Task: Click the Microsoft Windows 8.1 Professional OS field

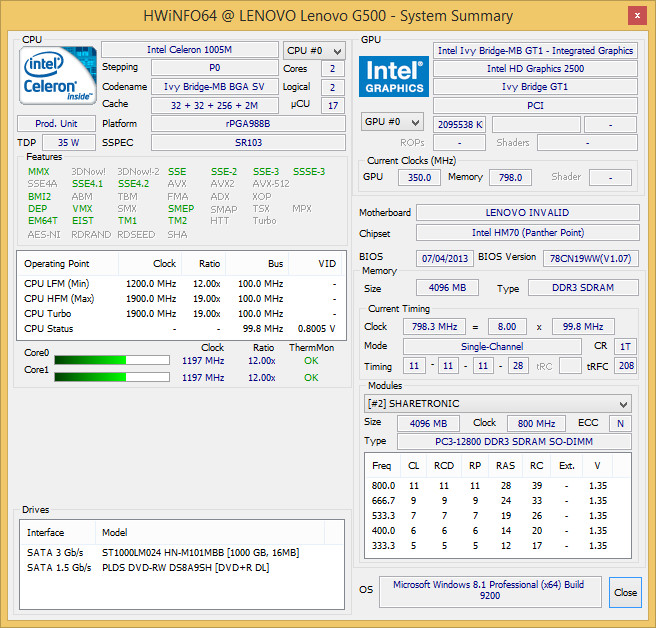Action: click(x=490, y=590)
